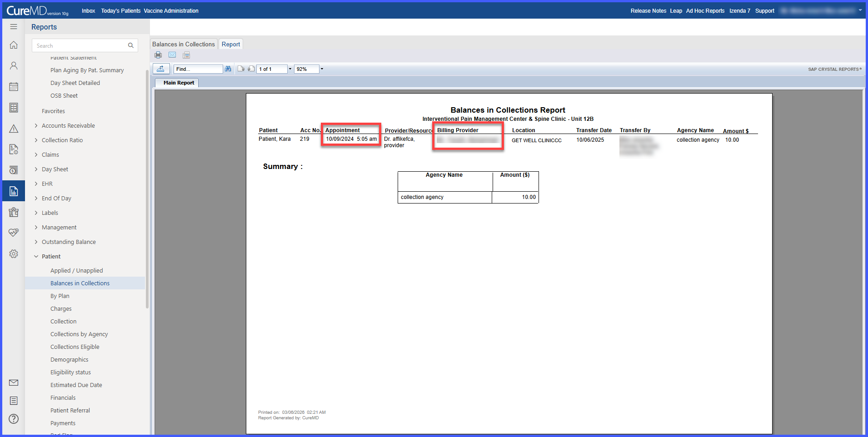
Task: Click the print report icon
Action: [158, 55]
